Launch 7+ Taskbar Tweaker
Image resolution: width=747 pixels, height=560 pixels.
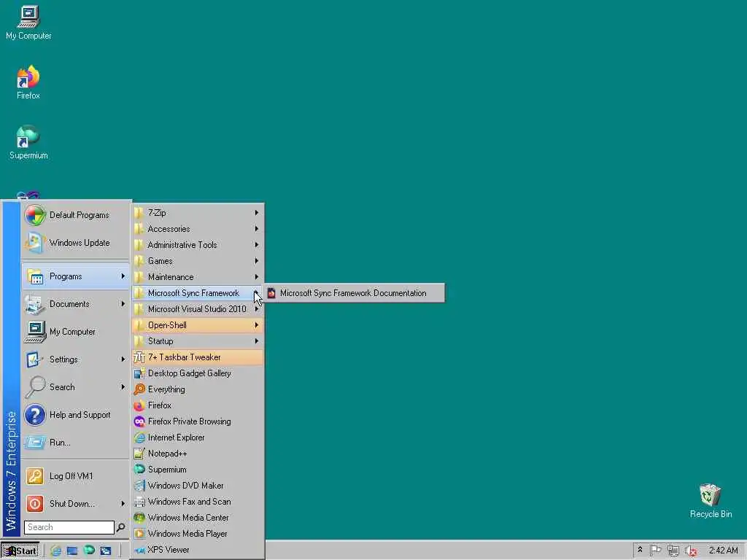pos(198,357)
